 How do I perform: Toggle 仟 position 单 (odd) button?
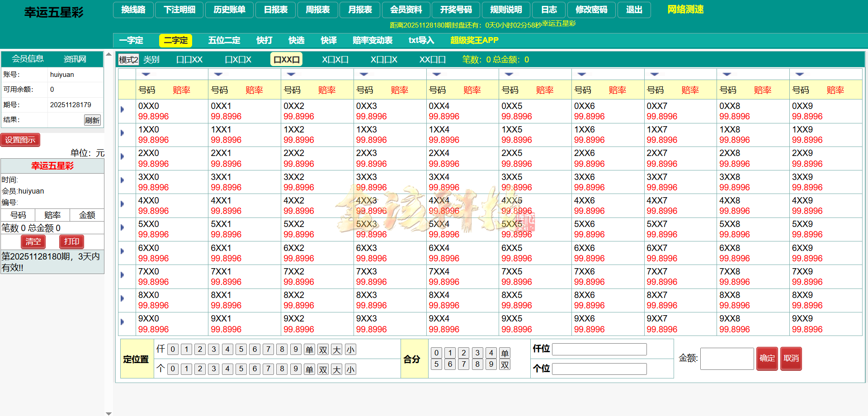[x=309, y=350]
